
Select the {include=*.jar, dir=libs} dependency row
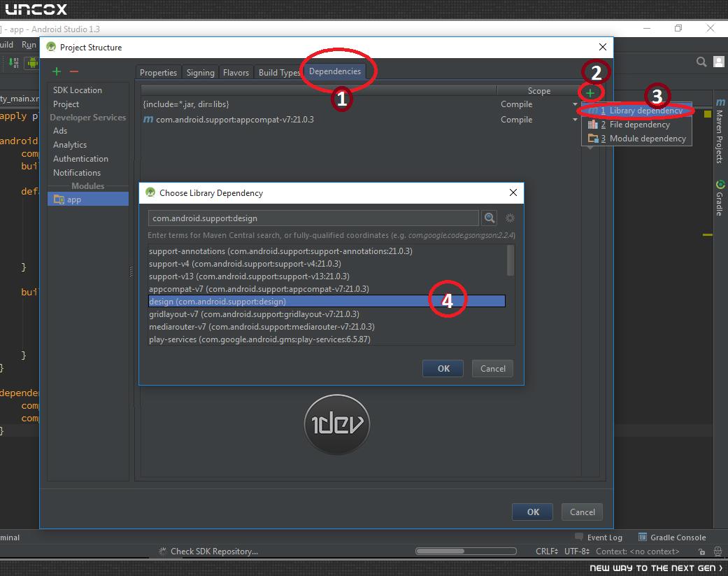360,104
